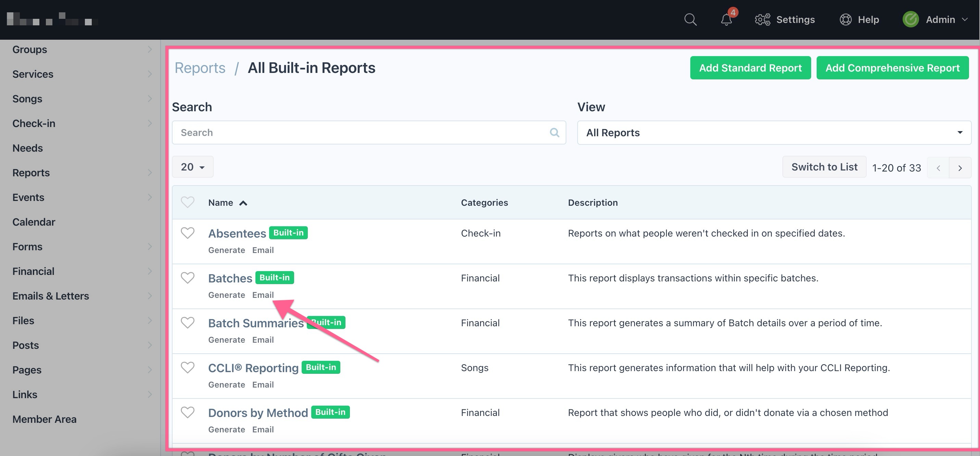Favorite the Batch Summaries report
The width and height of the screenshot is (980, 456).
pos(188,322)
